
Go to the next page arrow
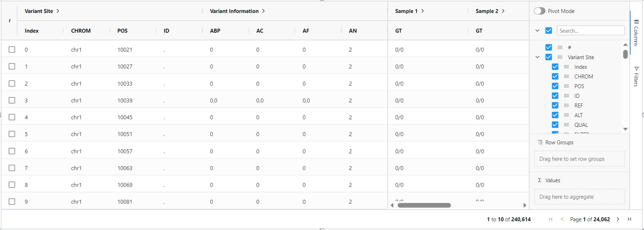[618, 219]
